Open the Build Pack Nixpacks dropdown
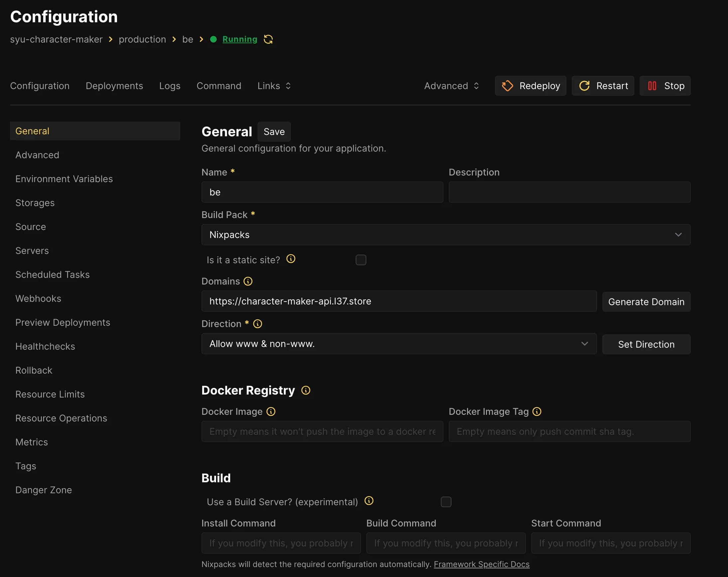The width and height of the screenshot is (728, 577). pos(446,235)
